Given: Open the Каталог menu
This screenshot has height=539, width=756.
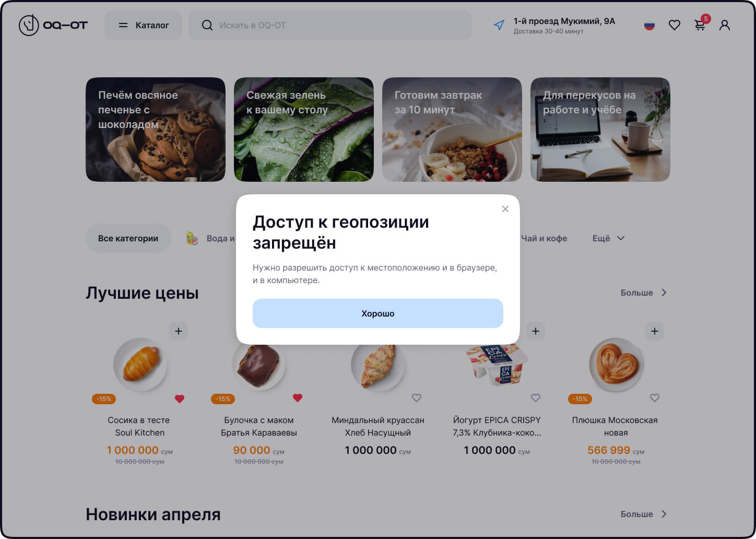Looking at the screenshot, I should 144,25.
